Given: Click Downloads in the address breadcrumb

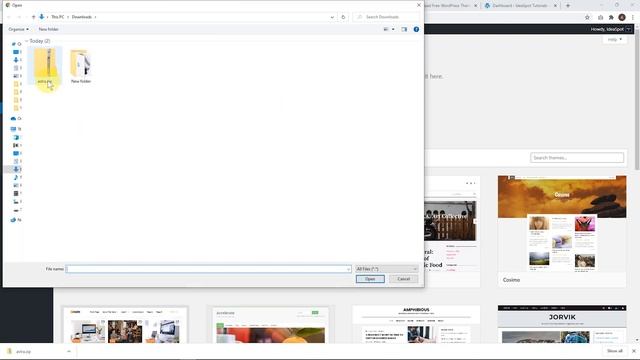Looking at the screenshot, I should click(x=82, y=17).
